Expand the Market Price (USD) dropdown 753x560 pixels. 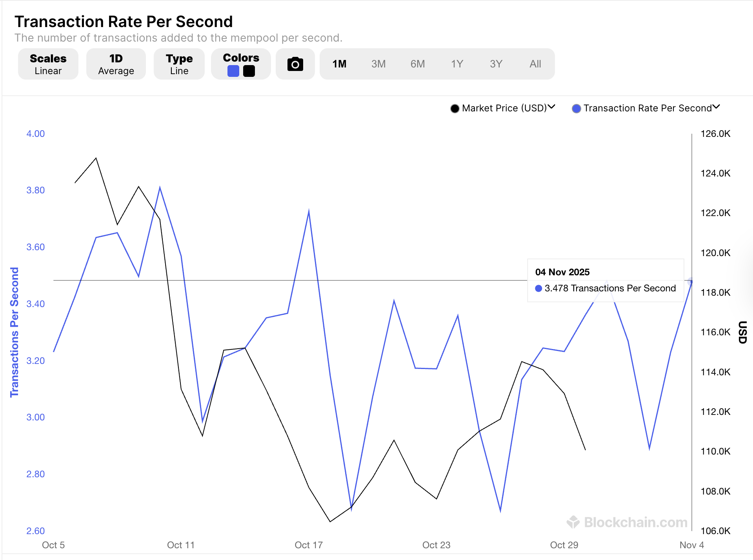tap(552, 107)
